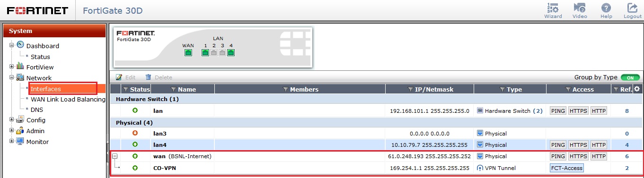Open DNS under Network

tap(37, 110)
